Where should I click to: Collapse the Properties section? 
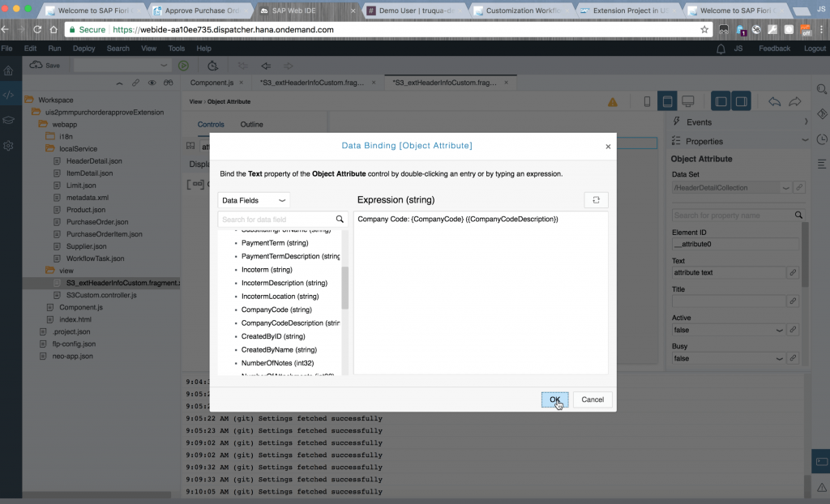coord(805,140)
